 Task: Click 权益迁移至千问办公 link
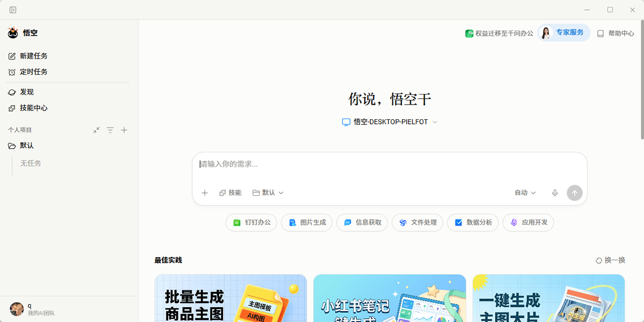pyautogui.click(x=499, y=33)
